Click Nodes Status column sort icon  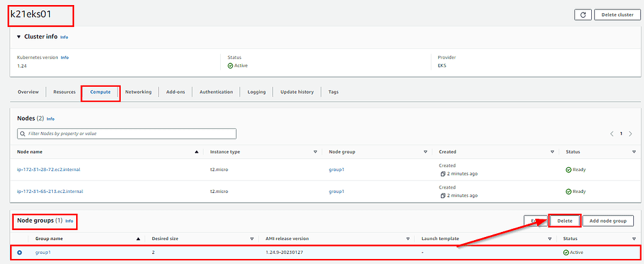click(x=633, y=151)
